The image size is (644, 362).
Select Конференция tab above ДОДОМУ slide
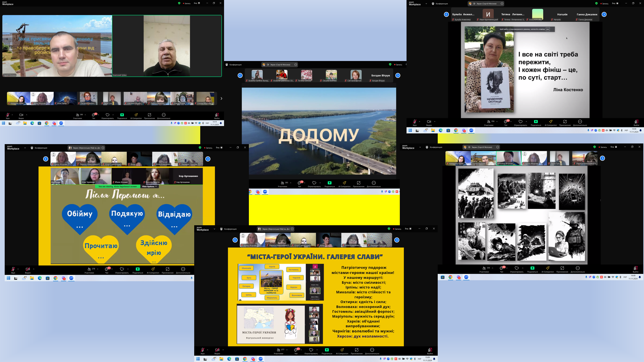pos(234,65)
